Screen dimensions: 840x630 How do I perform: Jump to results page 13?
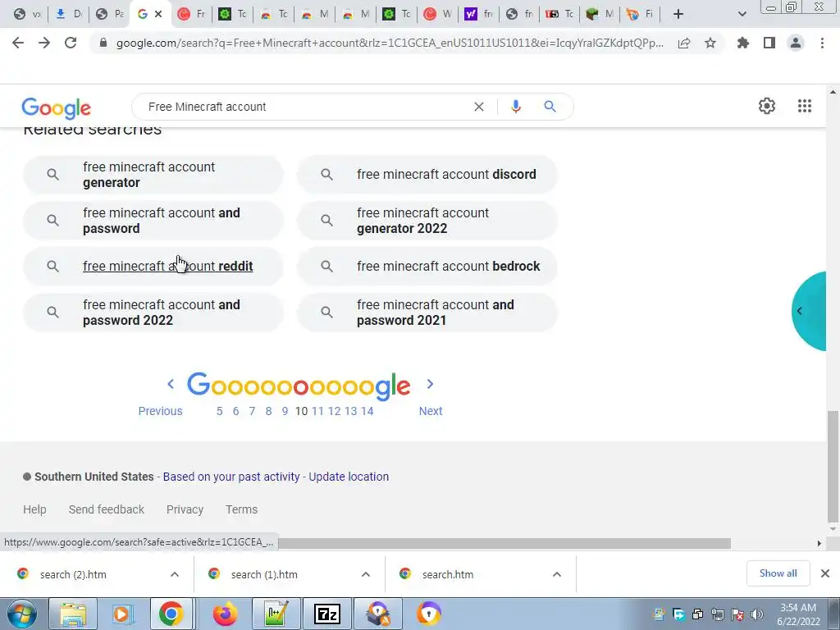tap(350, 411)
